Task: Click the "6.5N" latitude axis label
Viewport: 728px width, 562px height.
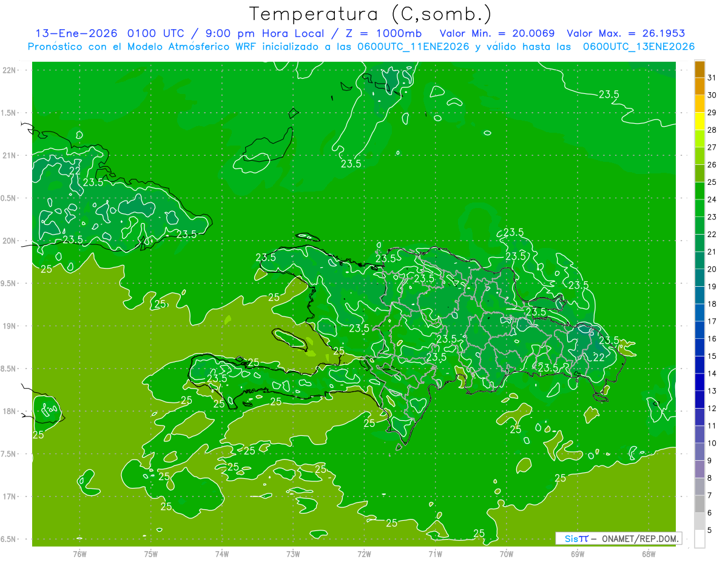Action: [8, 539]
